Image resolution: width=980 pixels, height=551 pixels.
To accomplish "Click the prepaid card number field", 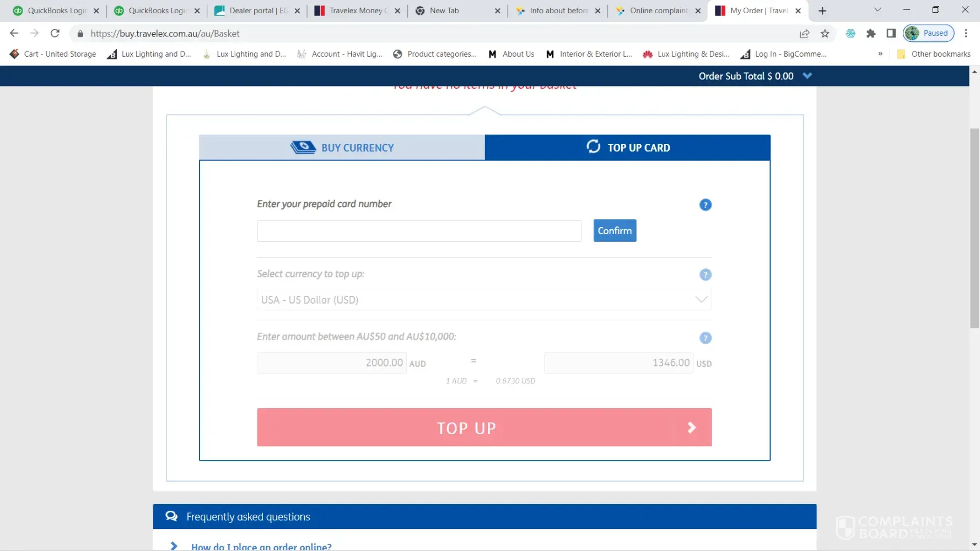I will coord(419,231).
